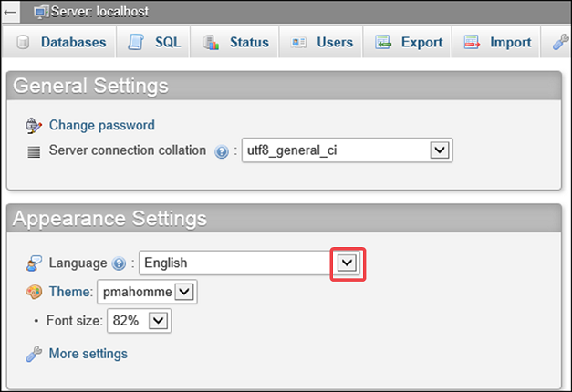Screen dimensions: 572x392
Task: Click the collation help question icon
Action: pos(222,151)
